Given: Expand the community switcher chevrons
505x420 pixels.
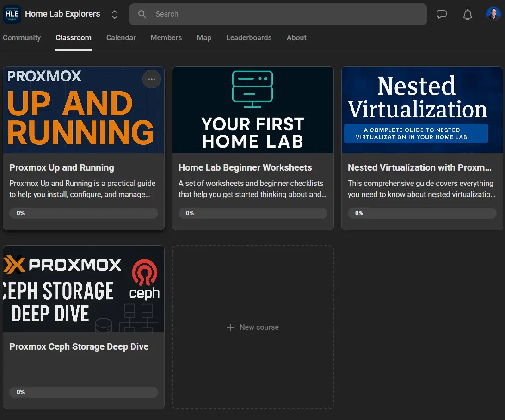Looking at the screenshot, I should (x=114, y=14).
